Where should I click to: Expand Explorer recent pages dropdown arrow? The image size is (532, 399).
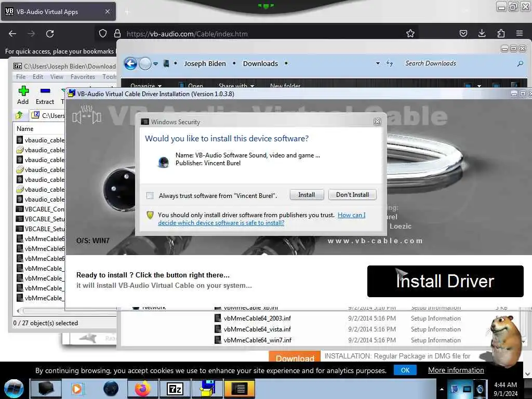pos(155,63)
